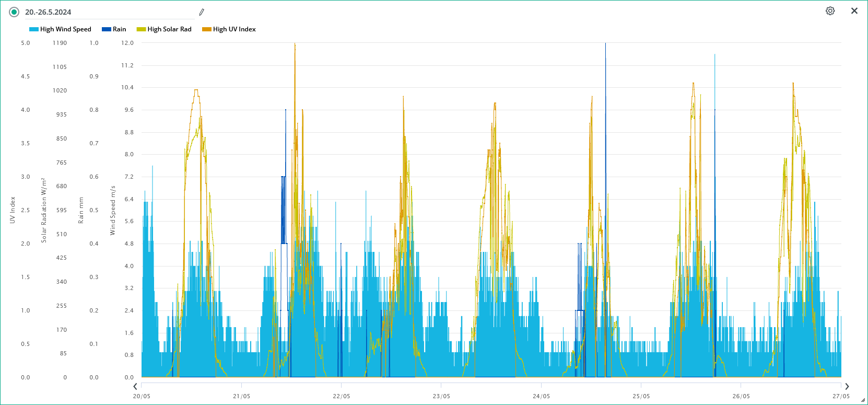Go to previous period with left chevron
868x405 pixels.
pos(135,387)
